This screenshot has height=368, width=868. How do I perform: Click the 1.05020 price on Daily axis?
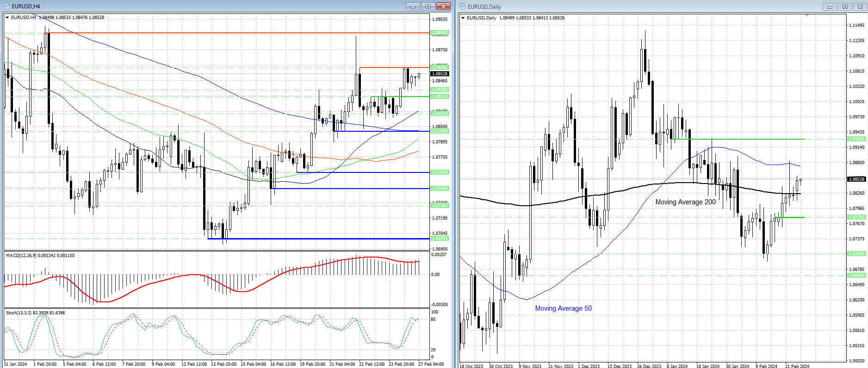(856, 361)
